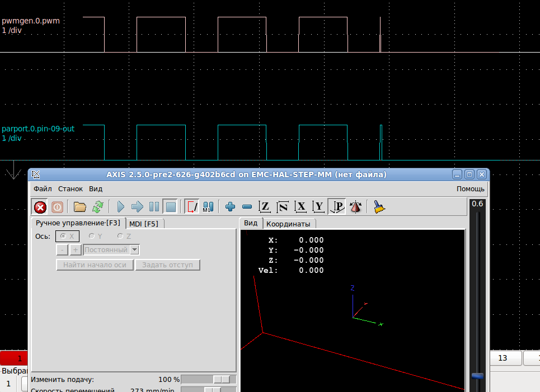
Task: Switch to the MDI [F5] tab
Action: [144, 224]
